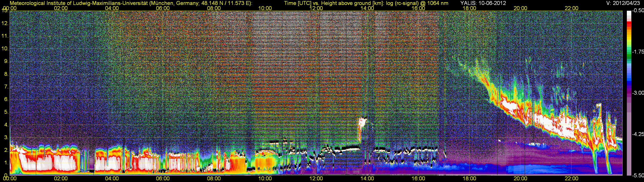Click the 7 km height axis label
644x182 pixels.
click(x=6, y=87)
